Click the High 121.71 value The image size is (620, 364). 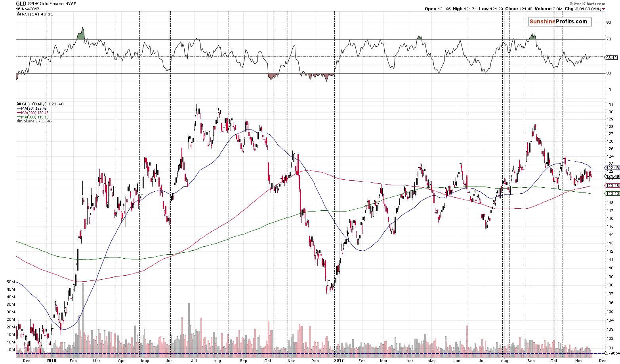pos(465,9)
